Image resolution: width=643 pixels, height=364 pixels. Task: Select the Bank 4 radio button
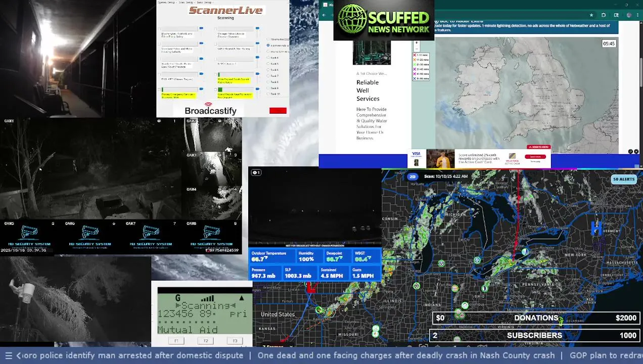point(268,58)
